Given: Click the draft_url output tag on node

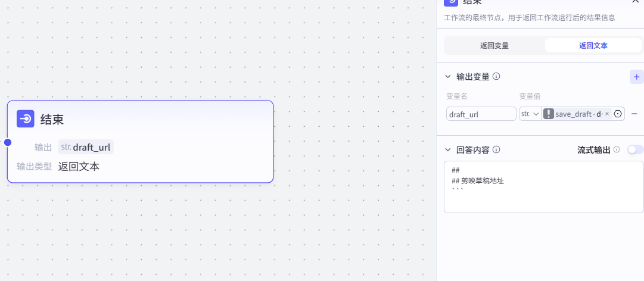Looking at the screenshot, I should tap(86, 147).
